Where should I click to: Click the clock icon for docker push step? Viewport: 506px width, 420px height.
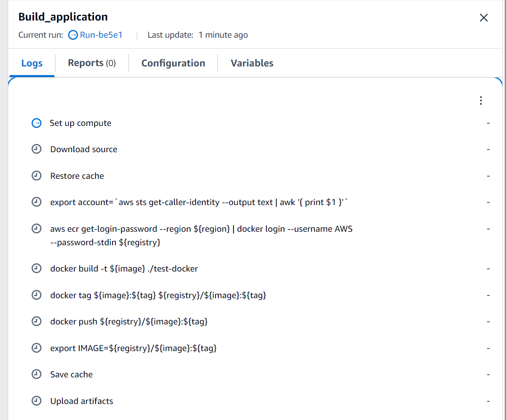(x=37, y=321)
